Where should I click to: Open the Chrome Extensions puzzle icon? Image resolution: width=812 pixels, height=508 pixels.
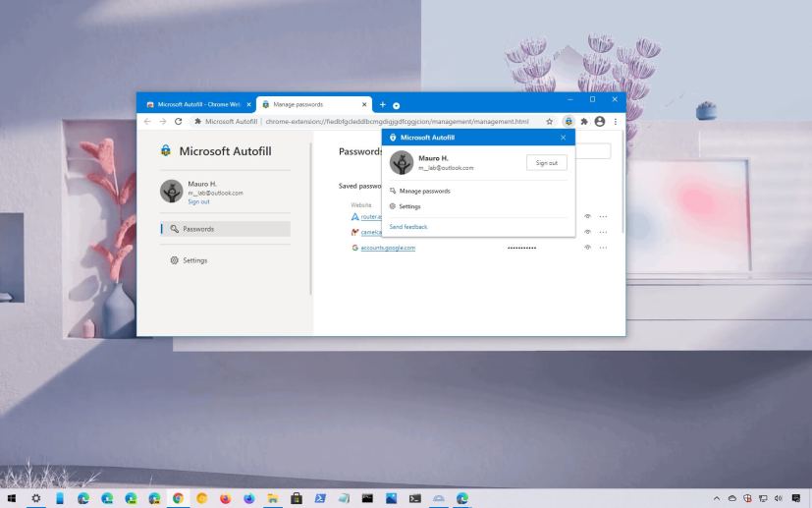click(584, 121)
